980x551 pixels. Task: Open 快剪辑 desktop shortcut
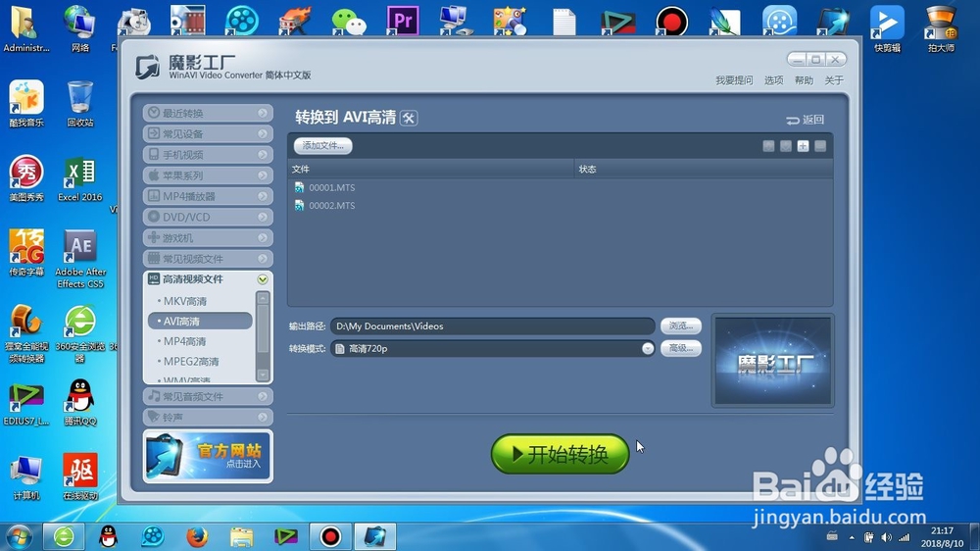888,28
